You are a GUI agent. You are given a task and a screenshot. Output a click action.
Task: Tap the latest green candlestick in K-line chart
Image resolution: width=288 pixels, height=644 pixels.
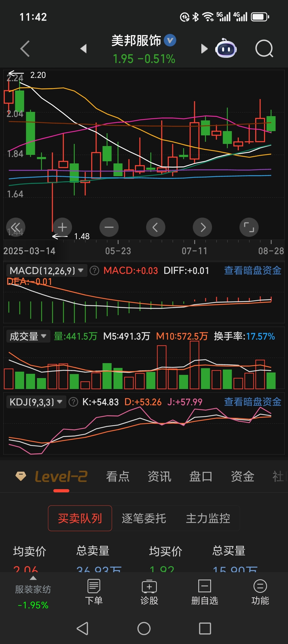pyautogui.click(x=271, y=123)
